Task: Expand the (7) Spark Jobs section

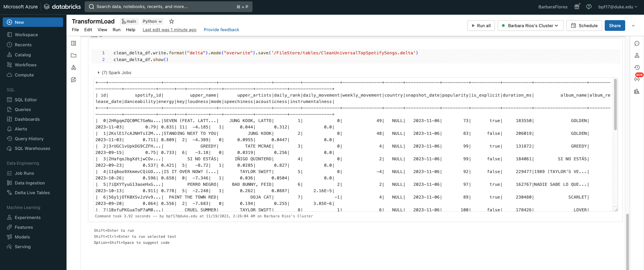Action: [x=114, y=72]
